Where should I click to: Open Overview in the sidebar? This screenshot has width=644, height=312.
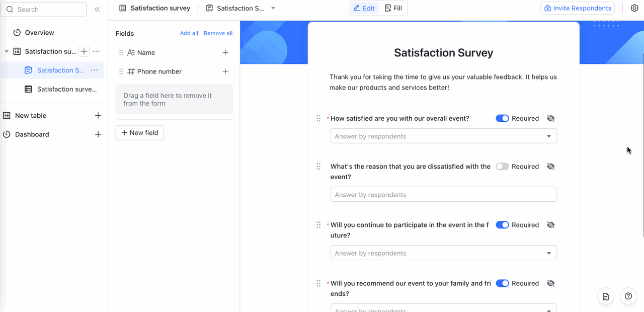(x=39, y=33)
